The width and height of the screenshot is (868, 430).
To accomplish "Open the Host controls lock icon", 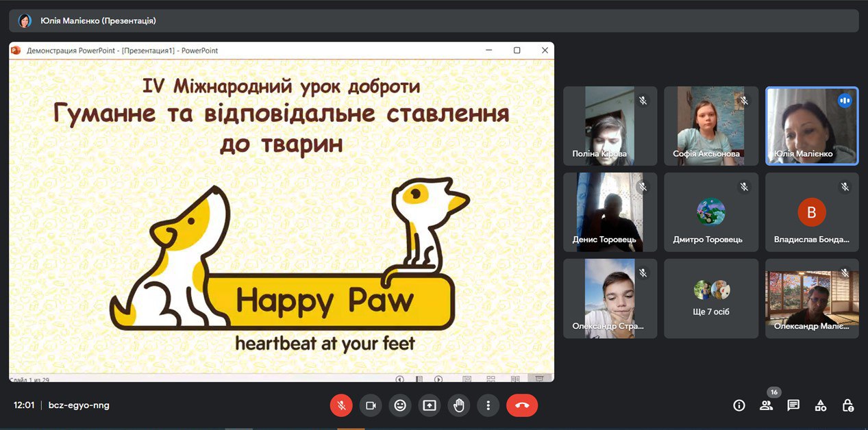I will tap(848, 405).
